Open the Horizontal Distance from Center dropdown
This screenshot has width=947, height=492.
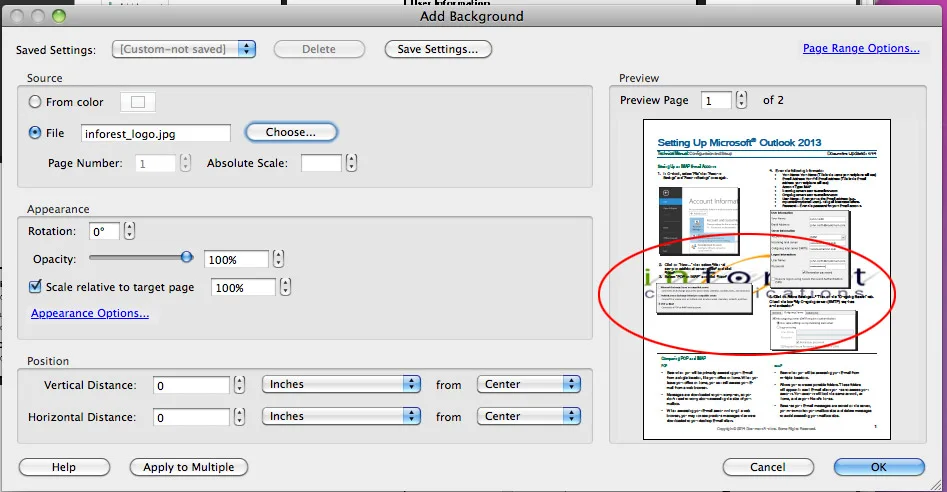coord(528,416)
